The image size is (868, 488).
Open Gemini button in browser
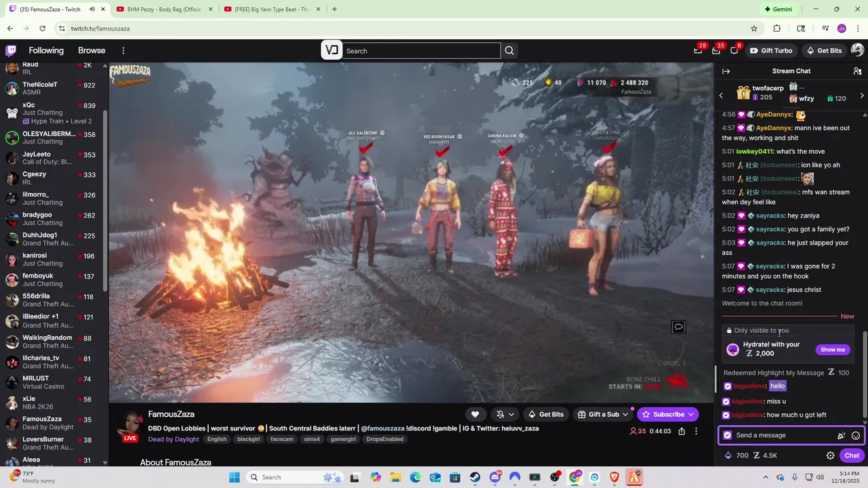(x=778, y=9)
